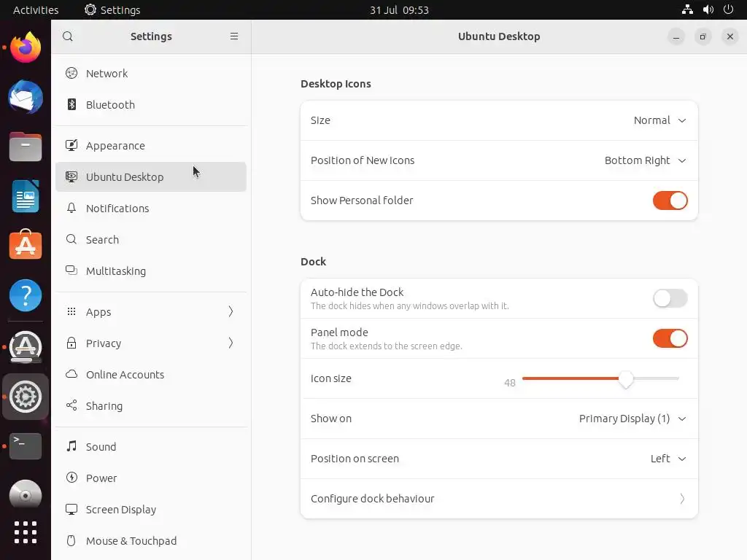
Task: Open Configure dock behaviour chevron
Action: (682, 499)
